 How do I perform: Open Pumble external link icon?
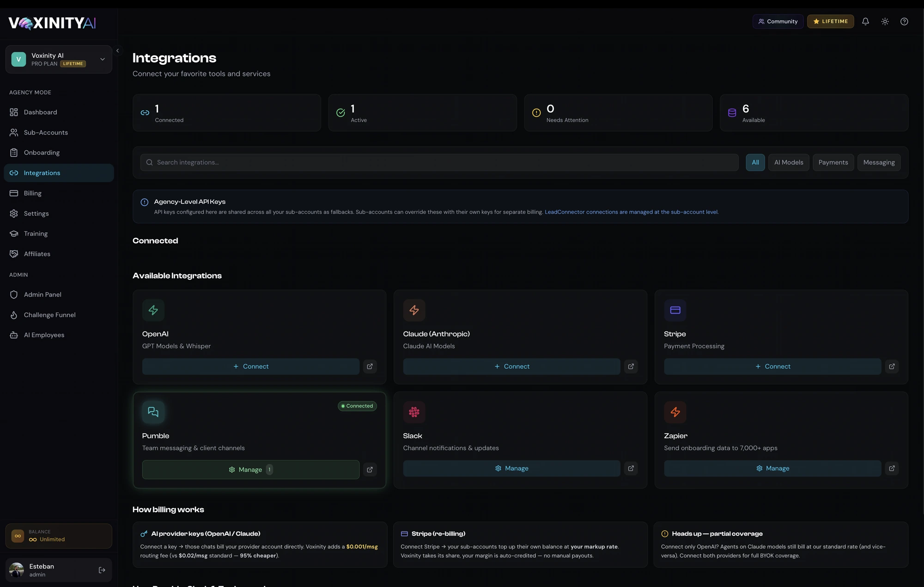[370, 470]
